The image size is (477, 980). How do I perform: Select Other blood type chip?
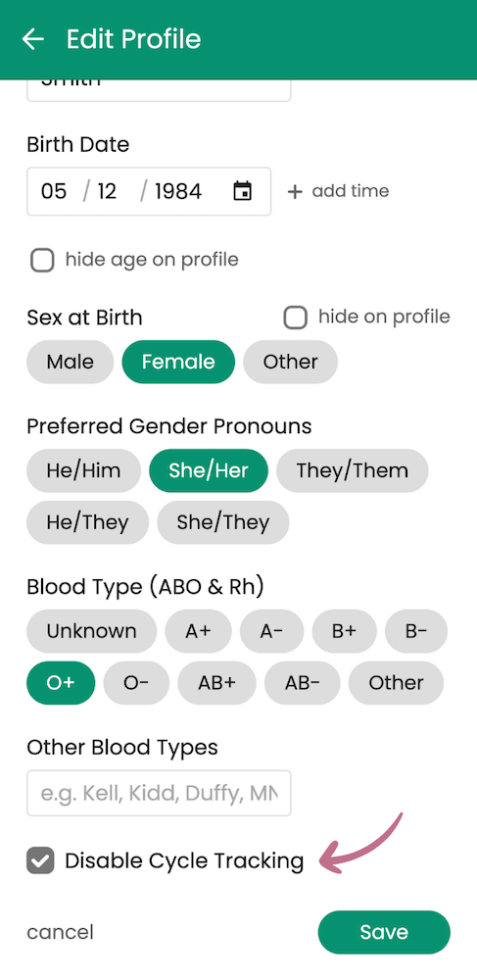tap(396, 683)
